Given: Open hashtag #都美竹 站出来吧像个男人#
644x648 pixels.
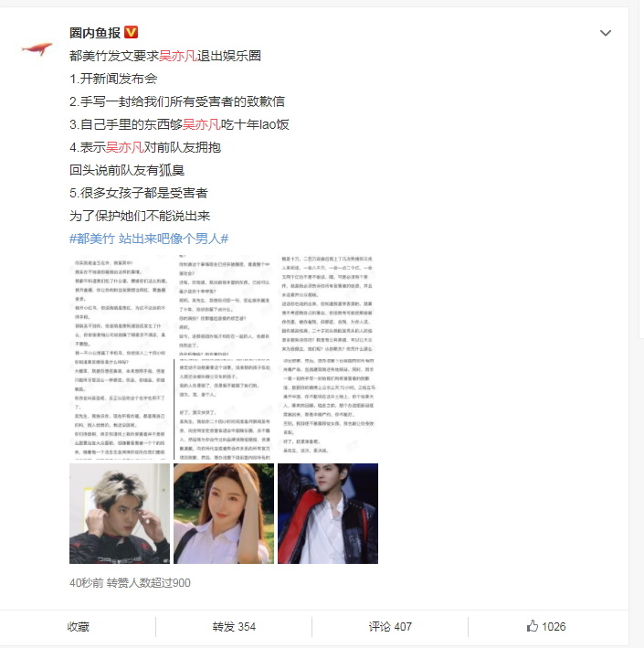Looking at the screenshot, I should (149, 239).
